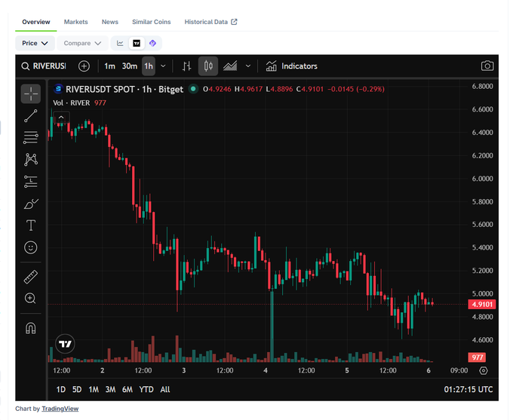Open the Fibonacci retracement tool group
Screen dimensions: 513x420
[31, 137]
